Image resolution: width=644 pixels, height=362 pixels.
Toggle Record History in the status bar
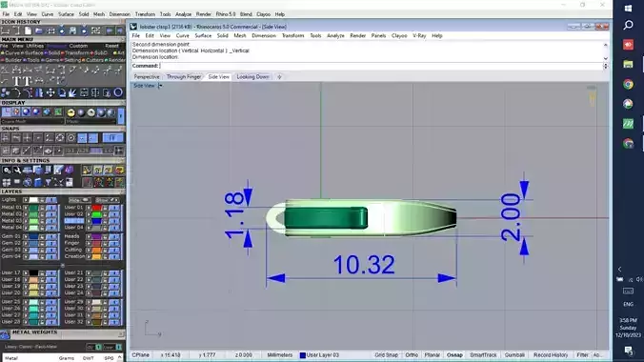tap(551, 355)
